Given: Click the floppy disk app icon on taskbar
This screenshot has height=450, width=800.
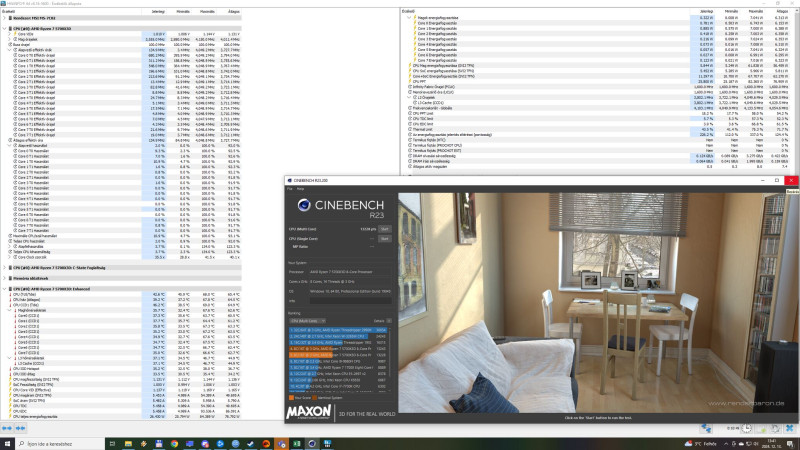Looking at the screenshot, I should pos(159,444).
